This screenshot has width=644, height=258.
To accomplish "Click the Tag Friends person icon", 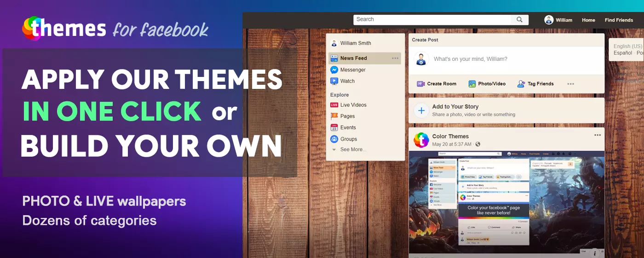I will pyautogui.click(x=521, y=84).
